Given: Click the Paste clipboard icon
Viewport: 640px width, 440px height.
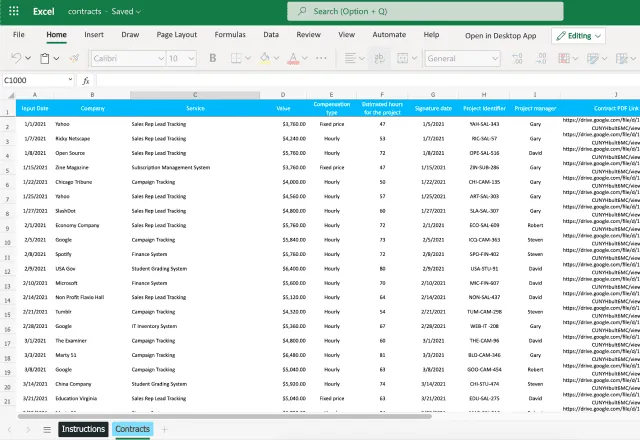Looking at the screenshot, I should pos(44,58).
